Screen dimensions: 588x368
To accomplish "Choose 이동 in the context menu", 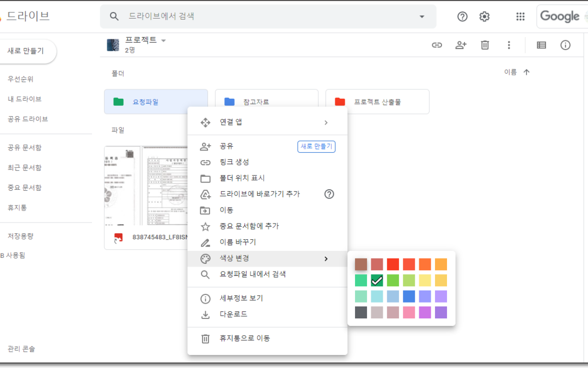I will pos(267,210).
